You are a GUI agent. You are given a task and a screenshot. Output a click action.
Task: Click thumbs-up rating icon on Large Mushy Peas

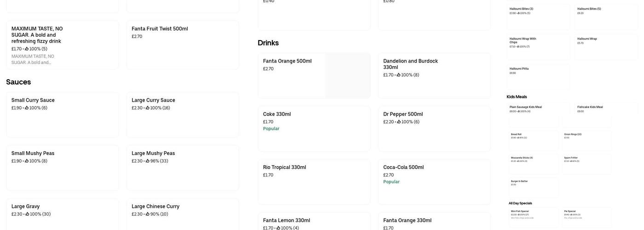point(148,161)
